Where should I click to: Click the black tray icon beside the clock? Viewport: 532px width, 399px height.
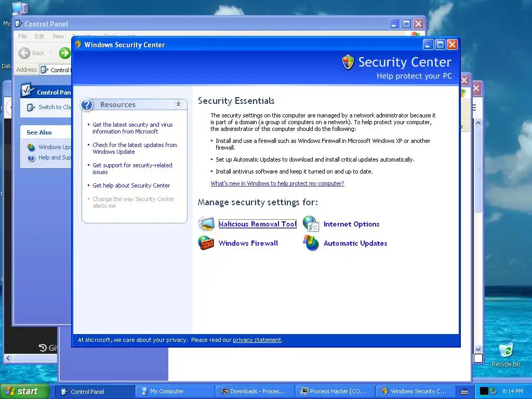[x=484, y=391]
